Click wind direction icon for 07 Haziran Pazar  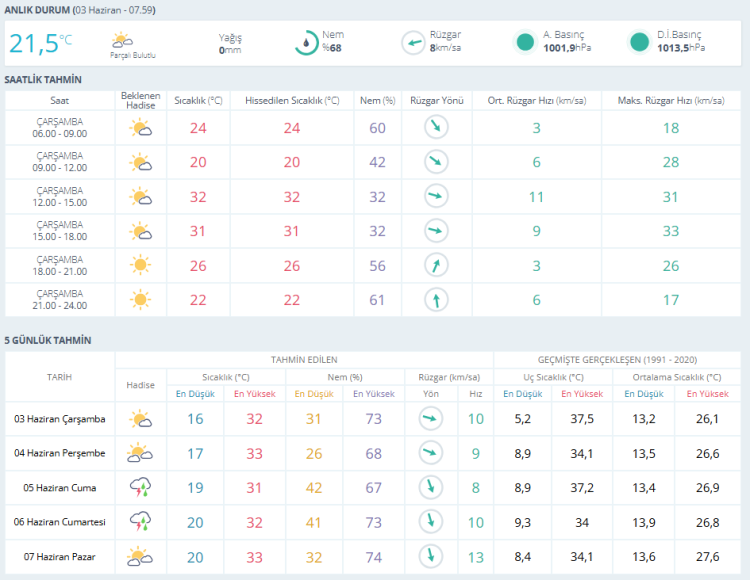(x=430, y=556)
